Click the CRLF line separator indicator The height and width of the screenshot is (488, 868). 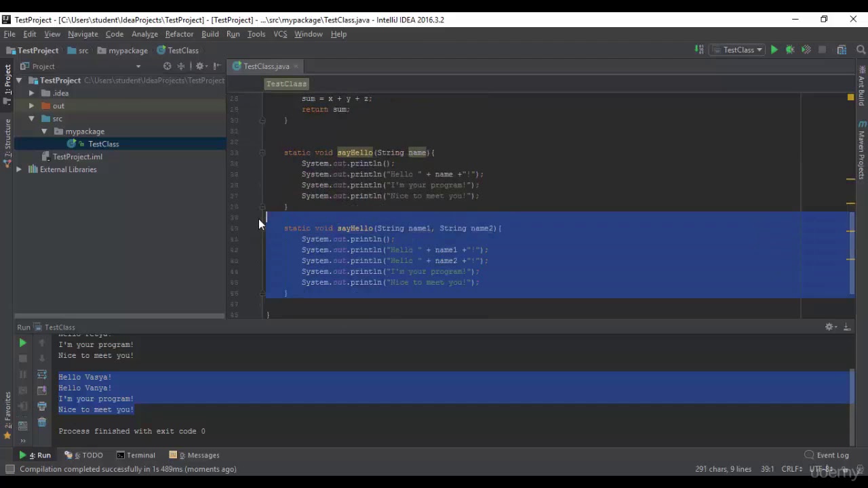tap(792, 469)
